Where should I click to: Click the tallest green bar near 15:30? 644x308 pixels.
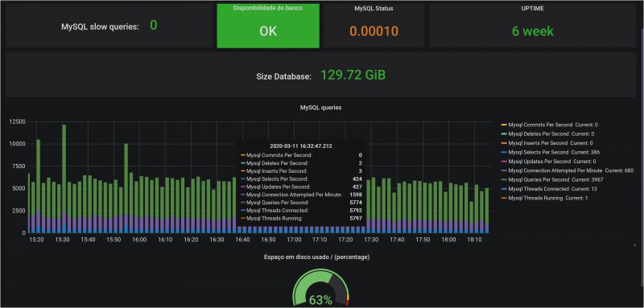pyautogui.click(x=64, y=168)
